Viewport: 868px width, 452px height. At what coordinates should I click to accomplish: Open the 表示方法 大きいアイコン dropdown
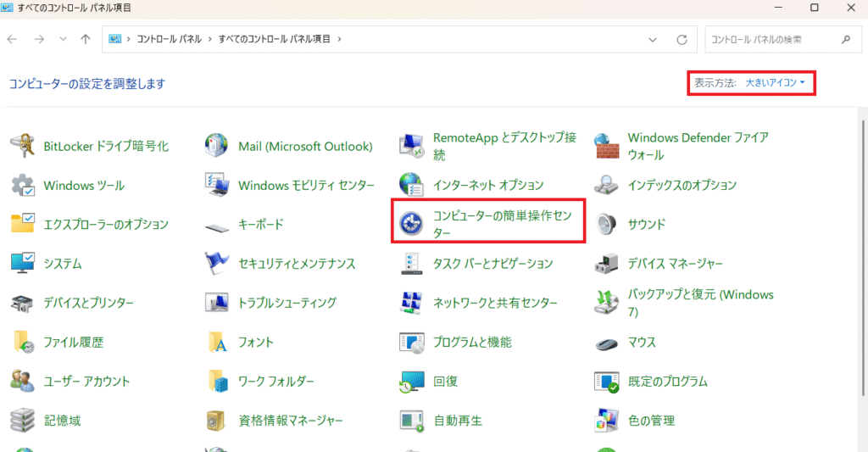tap(775, 82)
